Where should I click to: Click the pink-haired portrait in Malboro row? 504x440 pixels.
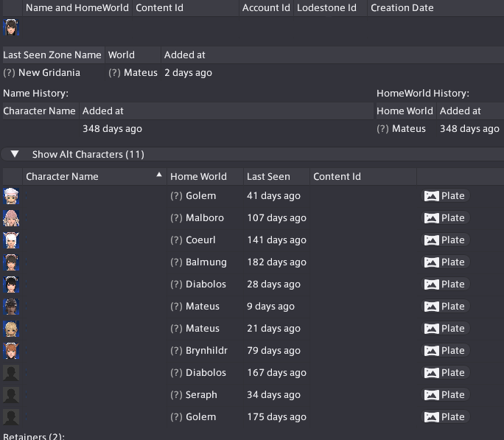(11, 218)
